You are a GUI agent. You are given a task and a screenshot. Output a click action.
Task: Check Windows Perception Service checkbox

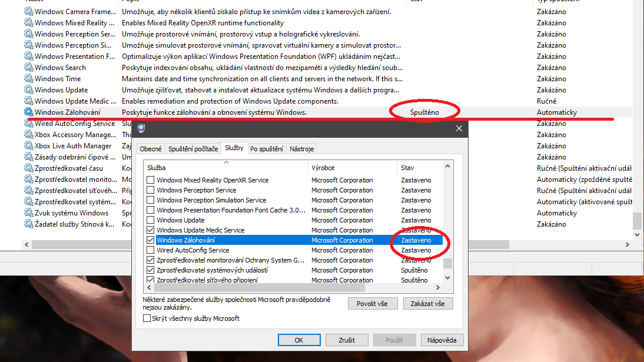[x=150, y=190]
